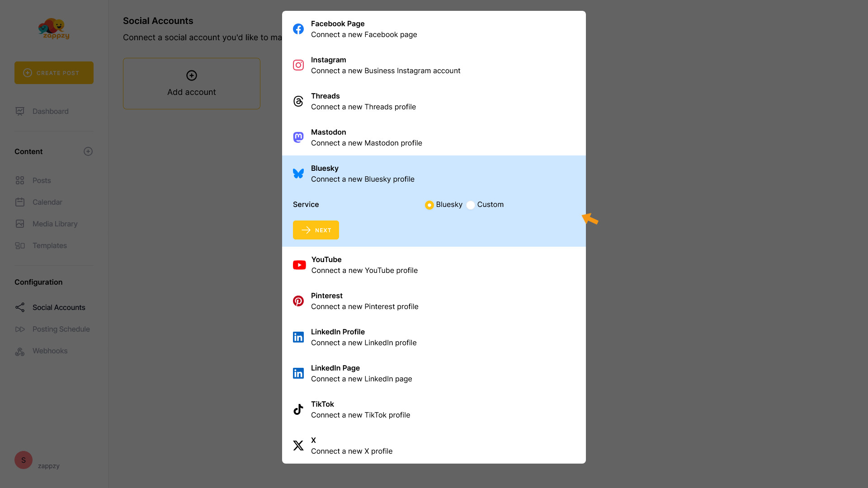Click the Configuration section heading
868x488 pixels.
click(x=38, y=282)
